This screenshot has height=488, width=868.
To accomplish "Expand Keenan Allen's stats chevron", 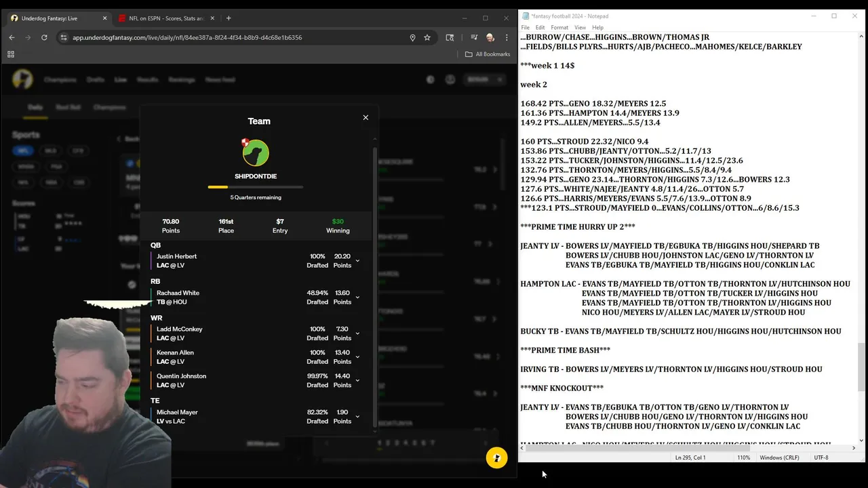I will coord(357,357).
